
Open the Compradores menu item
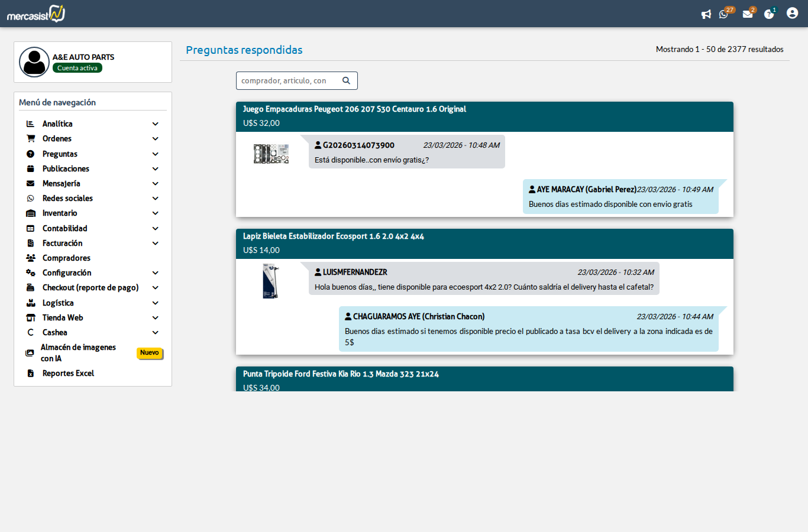66,258
